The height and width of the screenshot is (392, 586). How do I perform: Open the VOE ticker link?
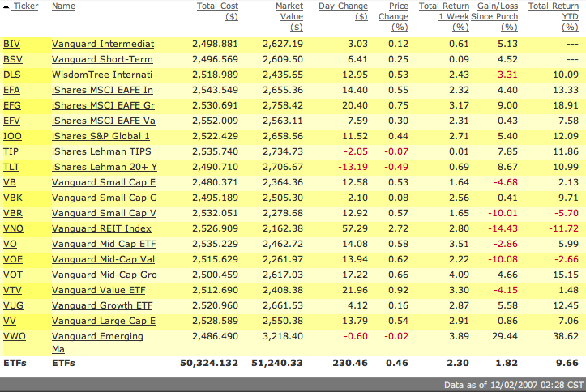click(13, 259)
